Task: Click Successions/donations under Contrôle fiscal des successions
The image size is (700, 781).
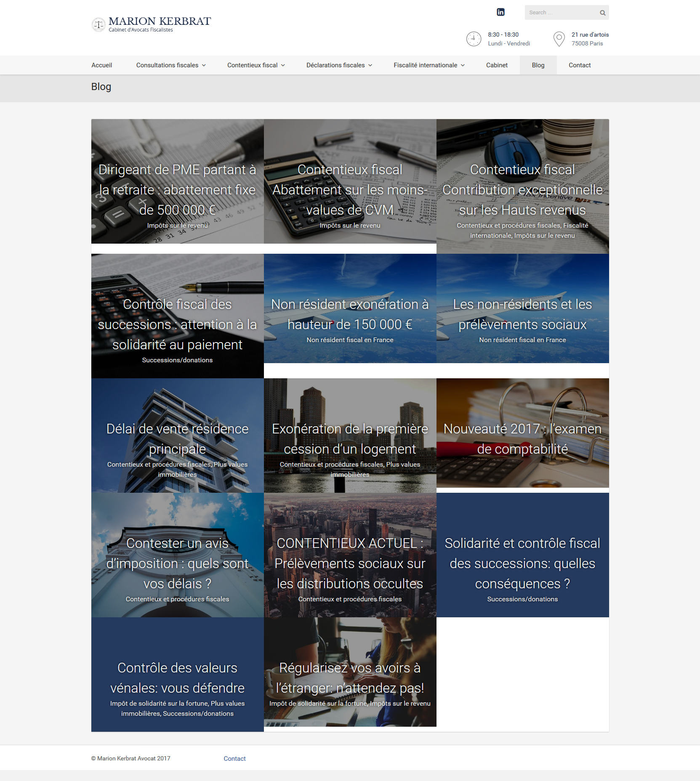Action: [177, 360]
